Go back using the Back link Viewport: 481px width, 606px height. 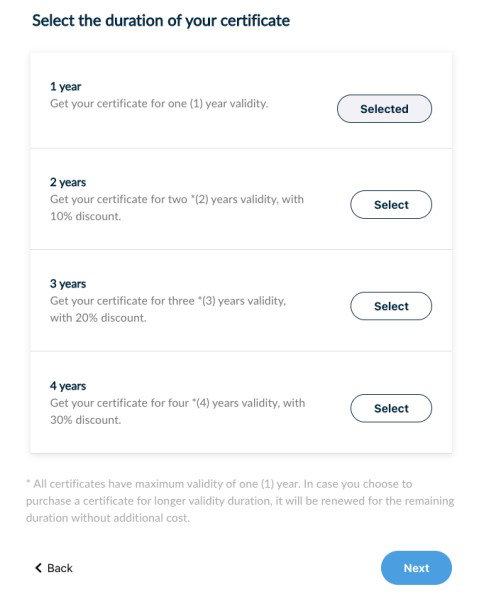tap(54, 568)
